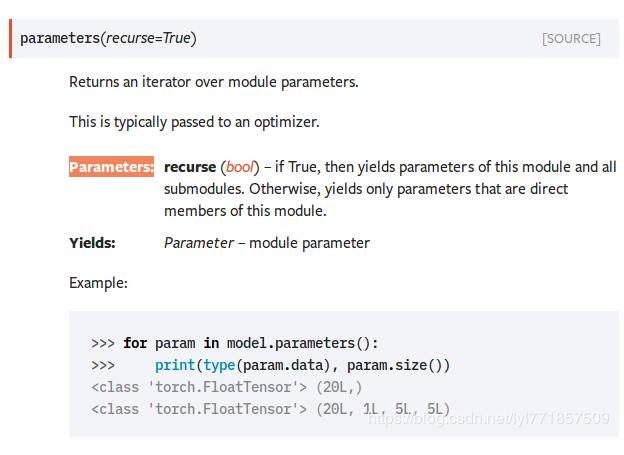Click the "Yields:" field label

tap(92, 243)
